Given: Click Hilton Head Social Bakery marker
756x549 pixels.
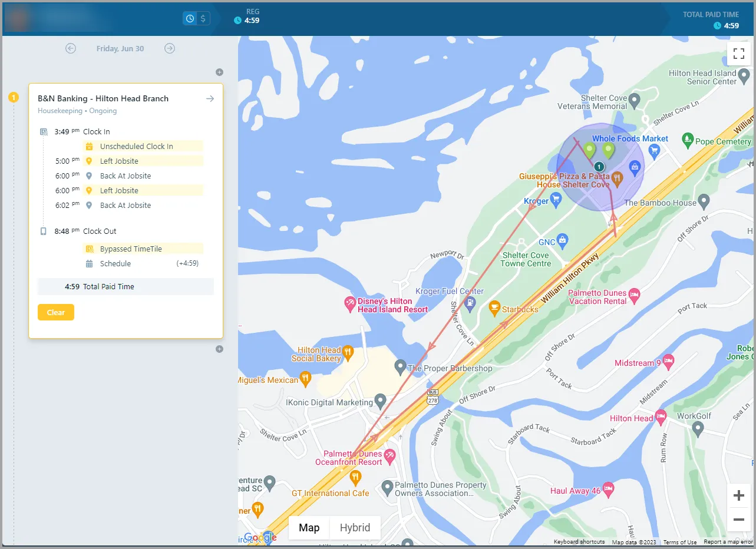Looking at the screenshot, I should pyautogui.click(x=348, y=353).
